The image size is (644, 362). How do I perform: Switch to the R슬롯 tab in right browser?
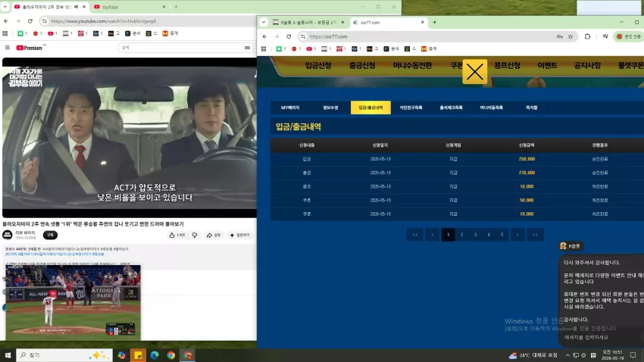coord(308,23)
